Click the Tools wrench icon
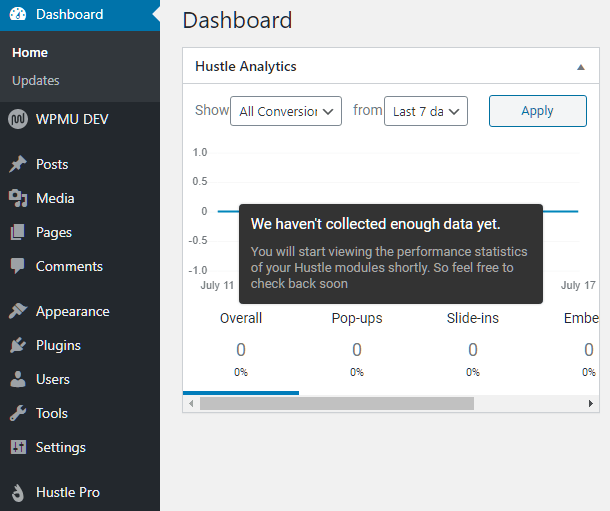 click(x=18, y=413)
